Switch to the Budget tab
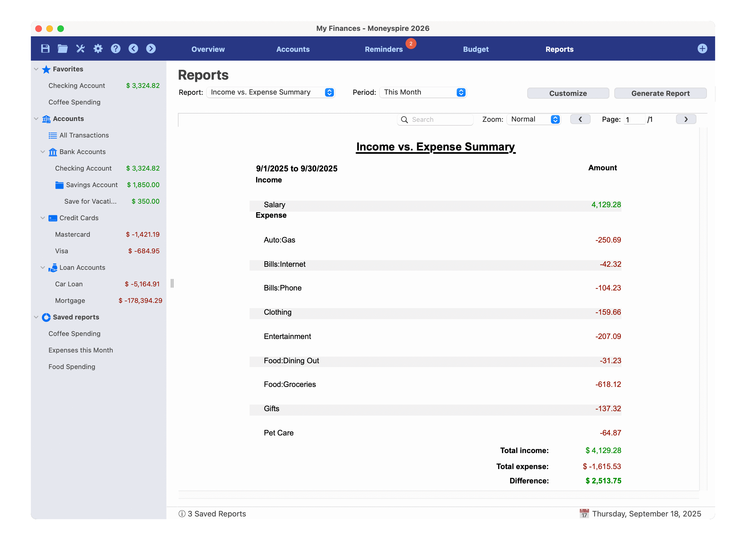Image resolution: width=746 pixels, height=560 pixels. pyautogui.click(x=475, y=49)
